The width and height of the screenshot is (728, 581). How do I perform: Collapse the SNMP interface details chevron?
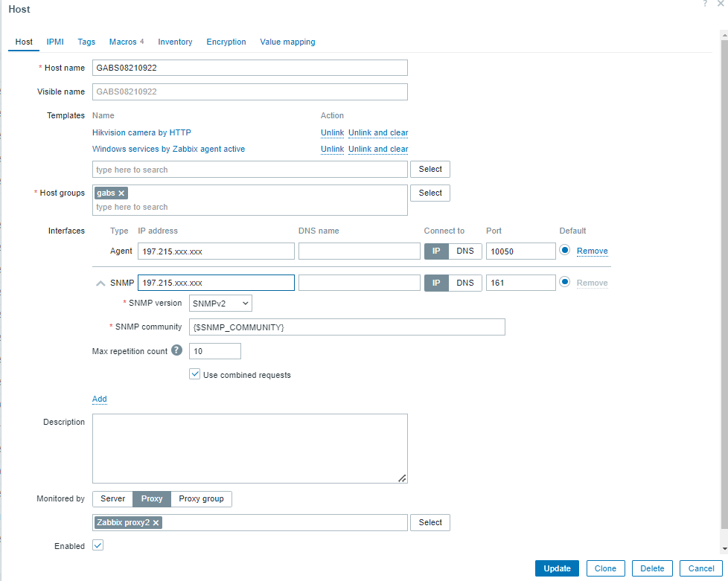click(100, 283)
